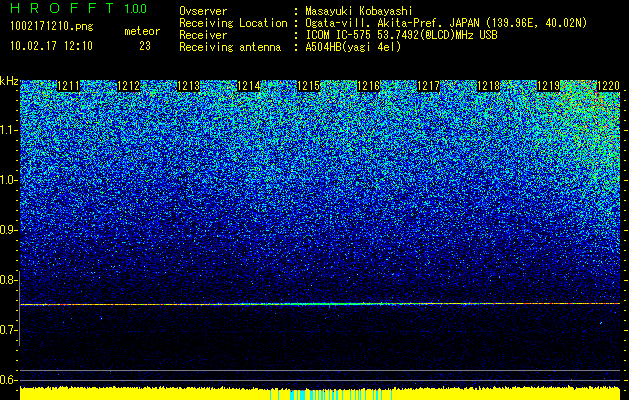Image resolution: width=629 pixels, height=400 pixels.
Task: Click the 1213 time marker
Action: (x=189, y=85)
